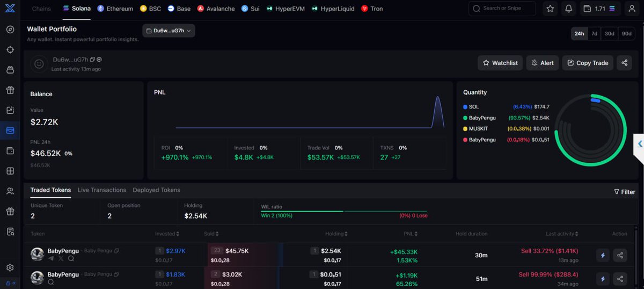Open the settings gear in sidebar

pos(10,268)
